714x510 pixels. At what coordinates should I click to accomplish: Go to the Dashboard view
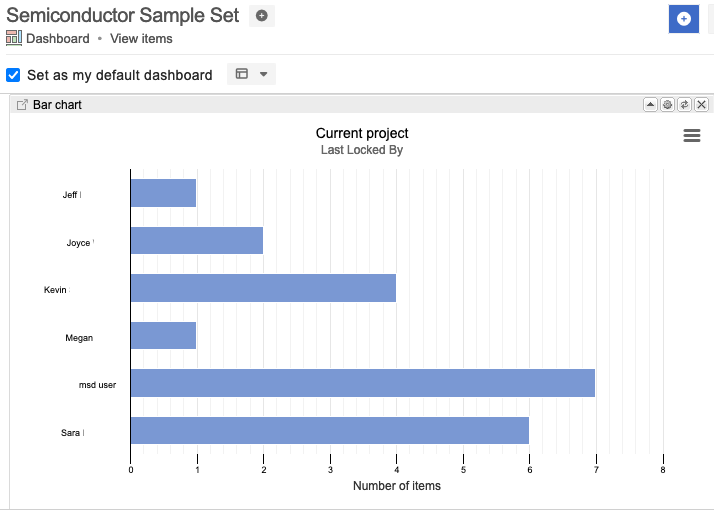pyautogui.click(x=57, y=39)
